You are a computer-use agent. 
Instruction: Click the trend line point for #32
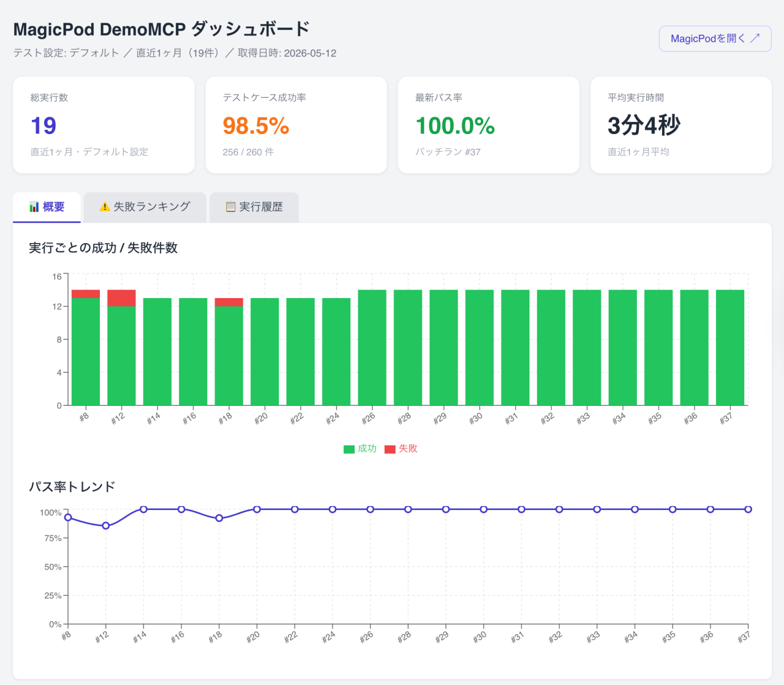click(x=559, y=509)
